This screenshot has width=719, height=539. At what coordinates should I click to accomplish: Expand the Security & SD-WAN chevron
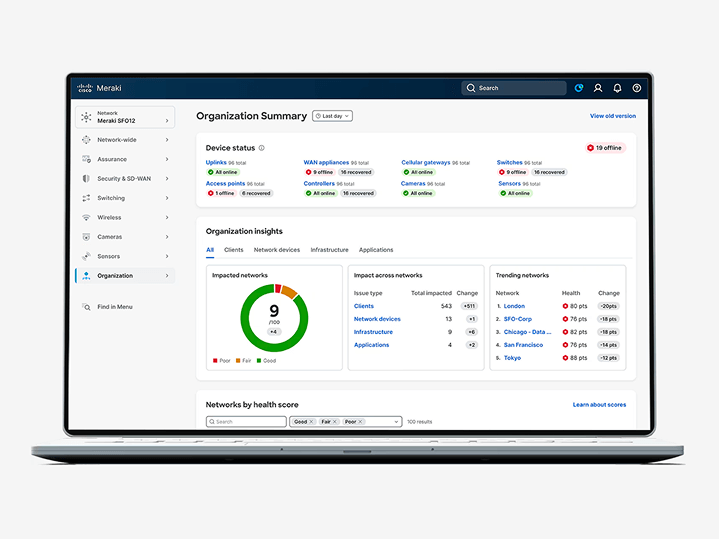click(167, 178)
